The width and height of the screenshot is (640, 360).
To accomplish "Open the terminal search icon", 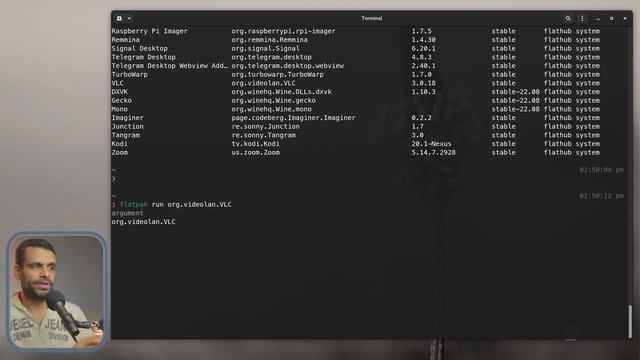I will tap(568, 18).
